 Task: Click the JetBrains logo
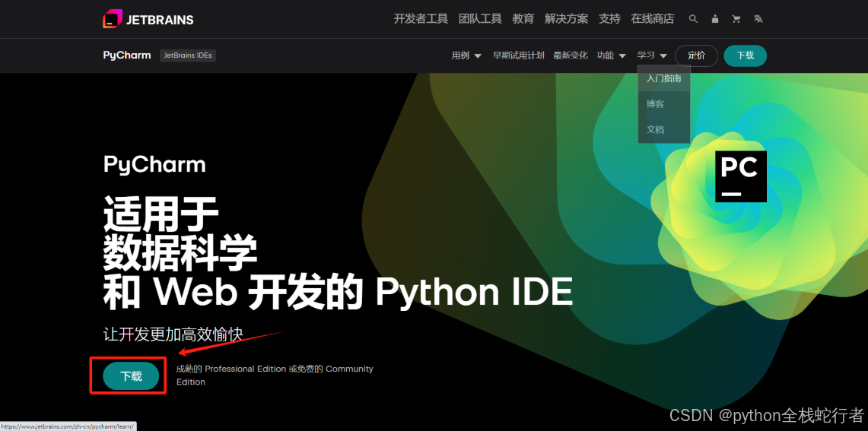pyautogui.click(x=148, y=19)
